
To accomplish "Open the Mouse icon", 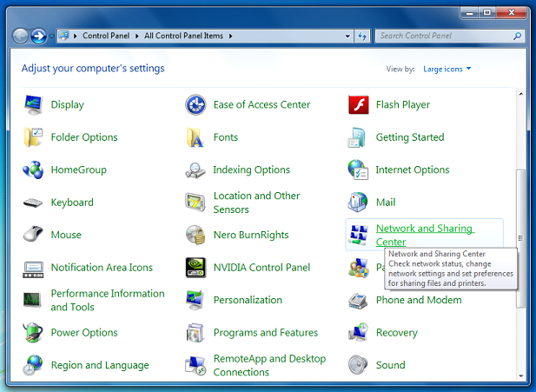I will [33, 235].
